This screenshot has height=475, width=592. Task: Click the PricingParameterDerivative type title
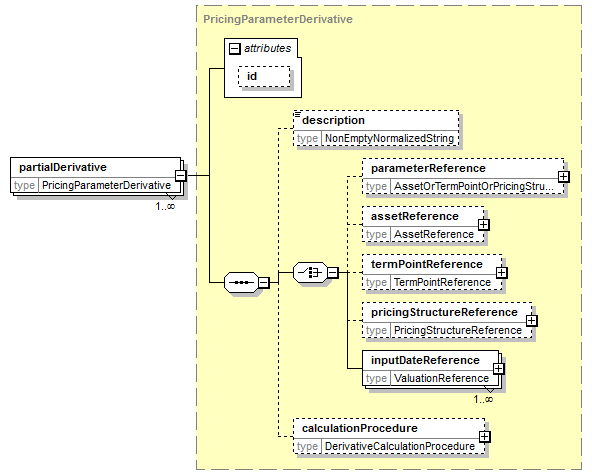(x=278, y=19)
